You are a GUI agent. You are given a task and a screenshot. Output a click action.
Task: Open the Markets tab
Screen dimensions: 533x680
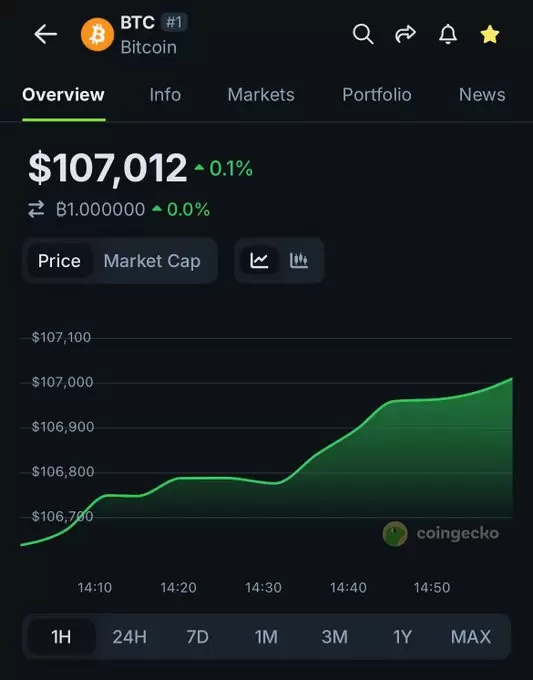261,95
